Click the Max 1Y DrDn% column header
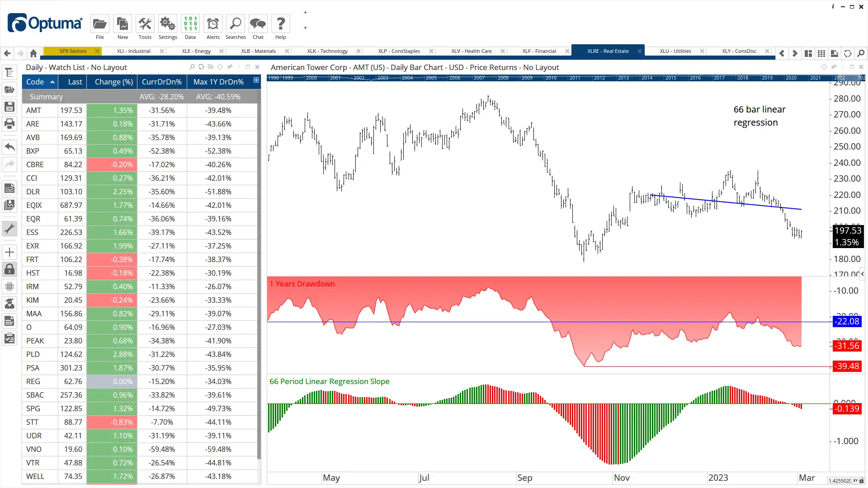 pos(219,82)
